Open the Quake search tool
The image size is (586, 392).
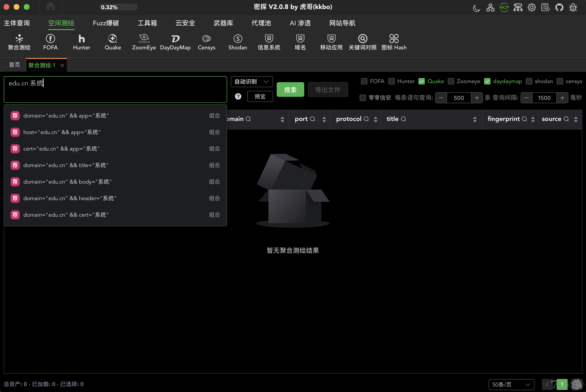[x=113, y=42]
